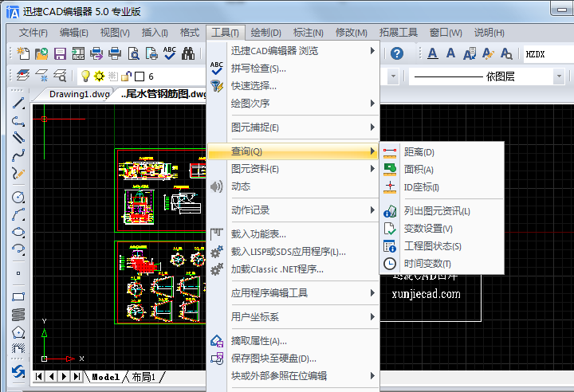Screen dimensions: 574x392
Task: Switch to the 布局1 layout tab
Action: click(143, 377)
